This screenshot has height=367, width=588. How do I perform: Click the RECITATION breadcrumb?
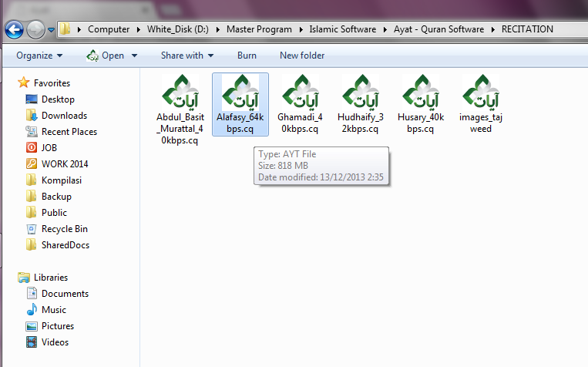527,29
